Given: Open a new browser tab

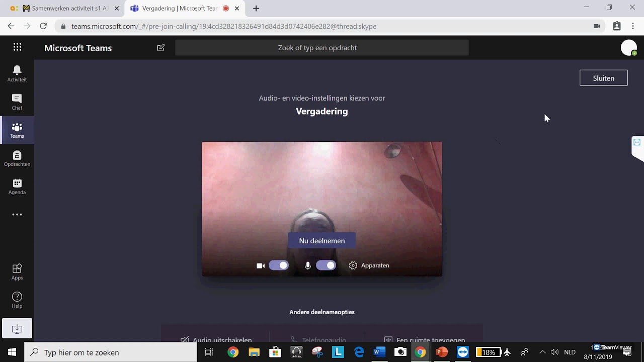Looking at the screenshot, I should [x=256, y=9].
